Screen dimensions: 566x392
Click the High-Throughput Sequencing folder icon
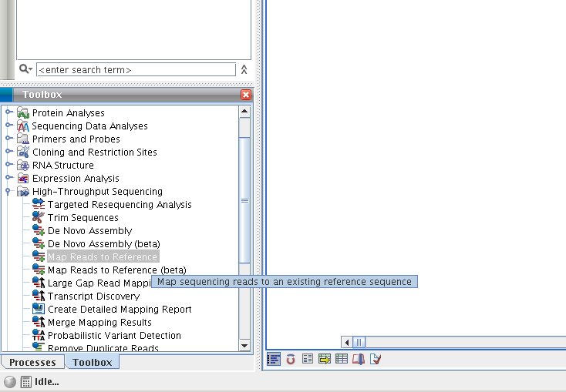point(23,192)
